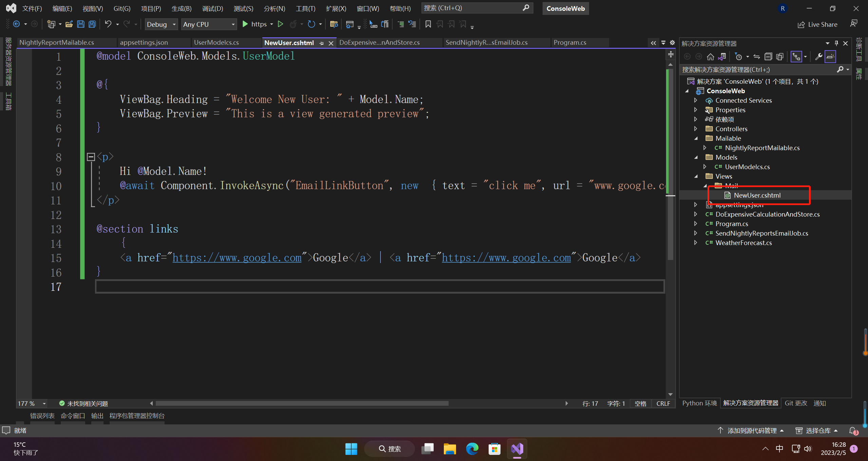This screenshot has width=868, height=461.
Task: Collapse all in Solution Explorer toolbar
Action: [x=768, y=57]
